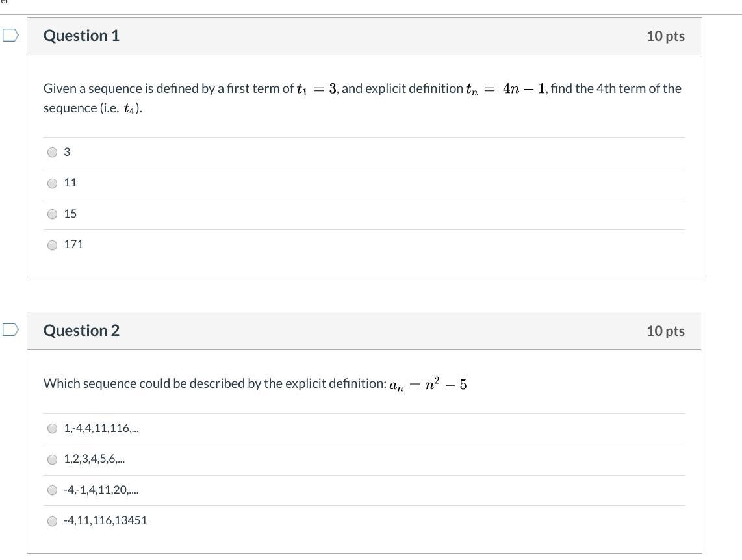
Task: Select the radio for sequence -4,11,116,13451
Action: (x=53, y=520)
